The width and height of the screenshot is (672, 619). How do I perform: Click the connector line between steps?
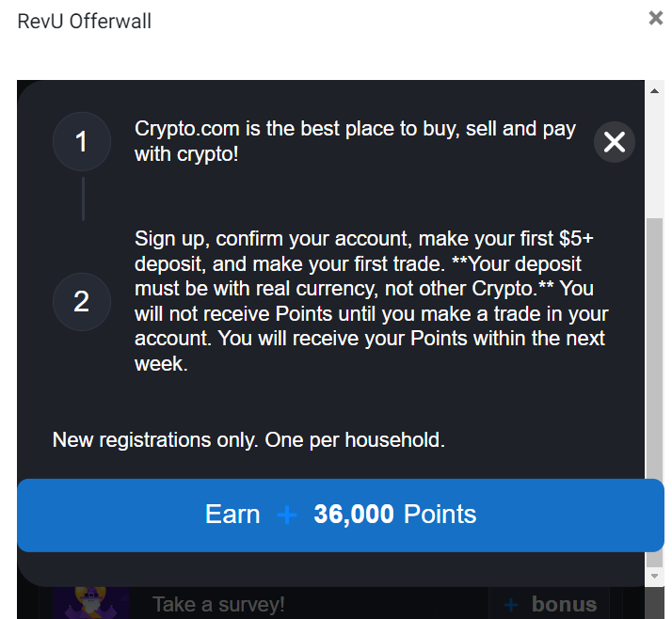coord(83,198)
